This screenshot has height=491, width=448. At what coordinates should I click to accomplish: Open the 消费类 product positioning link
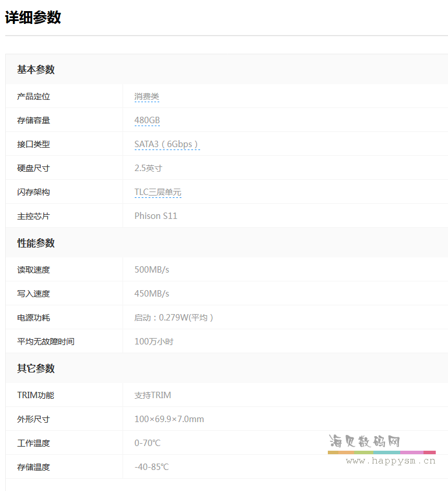point(147,96)
